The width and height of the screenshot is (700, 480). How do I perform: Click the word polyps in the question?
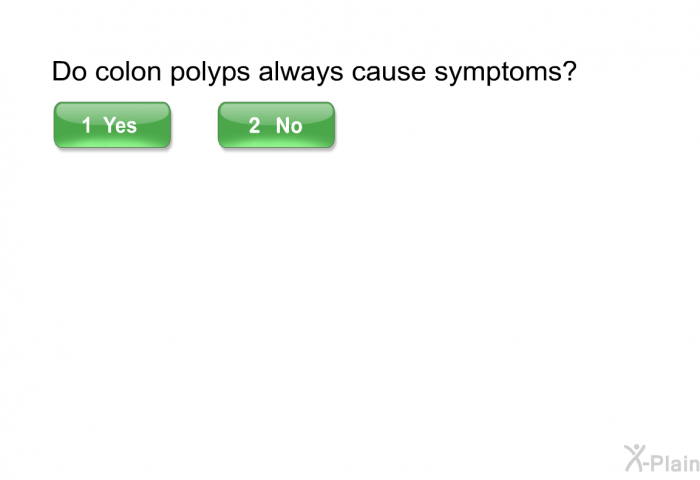[x=210, y=73]
